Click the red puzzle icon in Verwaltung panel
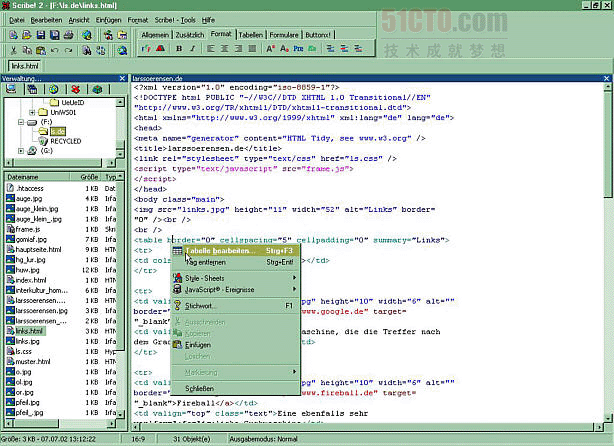 click(76, 89)
